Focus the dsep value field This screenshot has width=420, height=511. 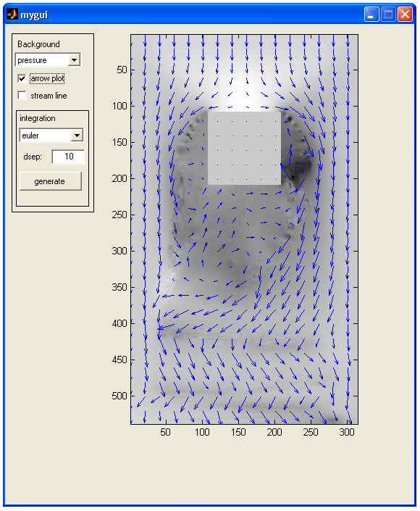[x=68, y=157]
